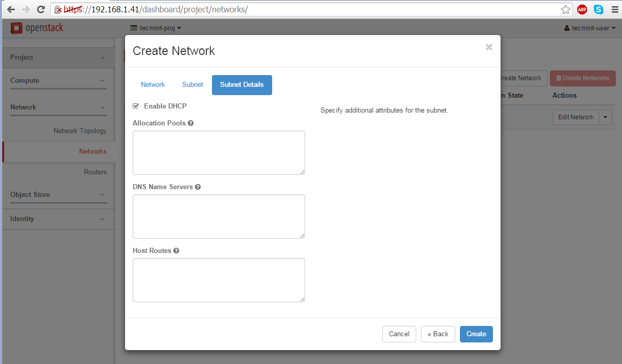The width and height of the screenshot is (622, 364).
Task: Close the Create Network dialog
Action: 489,47
